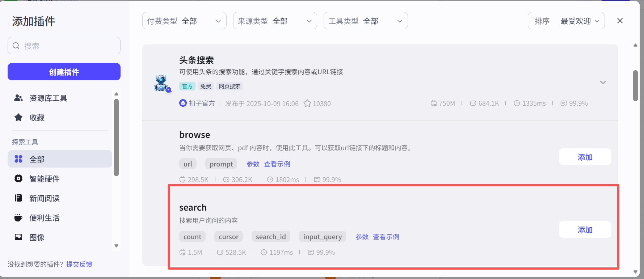This screenshot has height=279, width=644.
Task: Click the 提交反馈 link
Action: coord(79,264)
